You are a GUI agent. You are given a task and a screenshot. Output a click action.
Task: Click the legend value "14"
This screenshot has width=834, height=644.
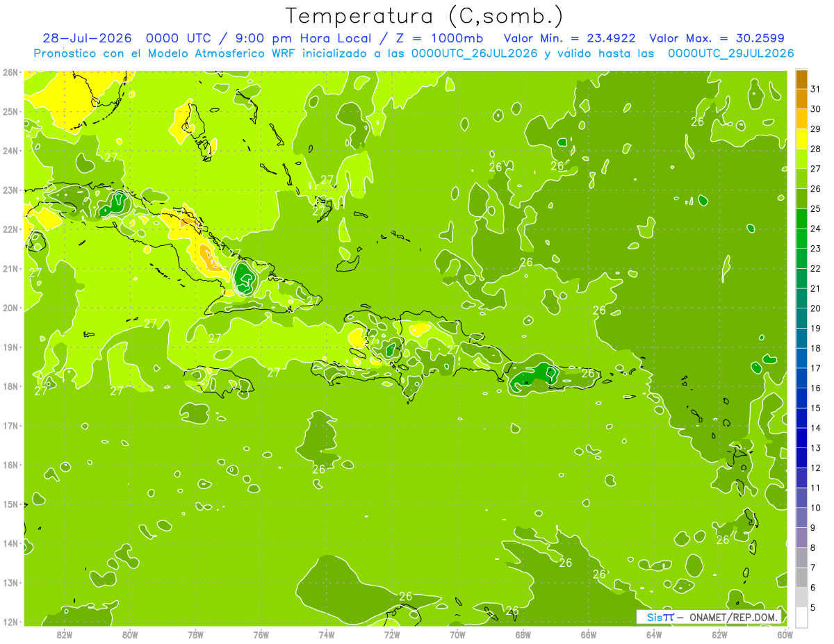point(816,428)
